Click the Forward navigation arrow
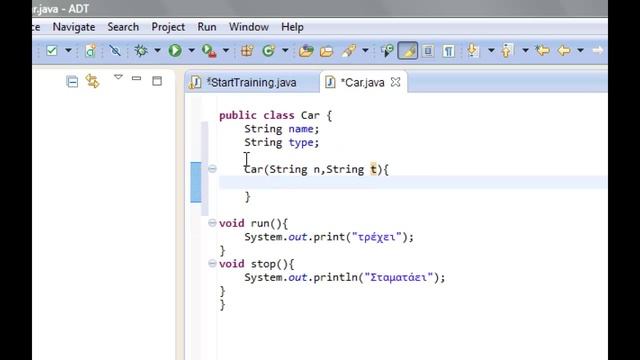640x360 pixels. 598,51
